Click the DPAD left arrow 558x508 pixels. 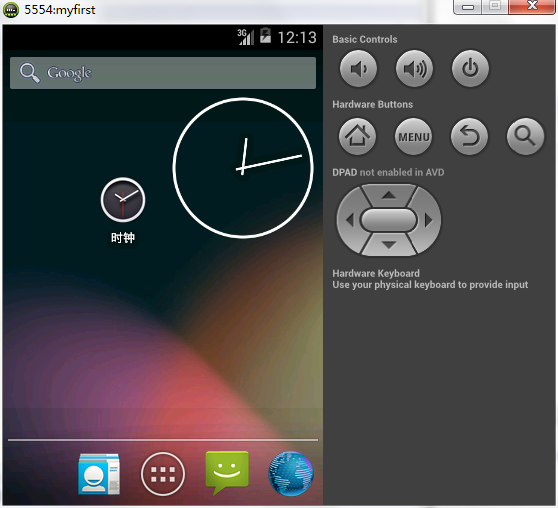pos(350,220)
